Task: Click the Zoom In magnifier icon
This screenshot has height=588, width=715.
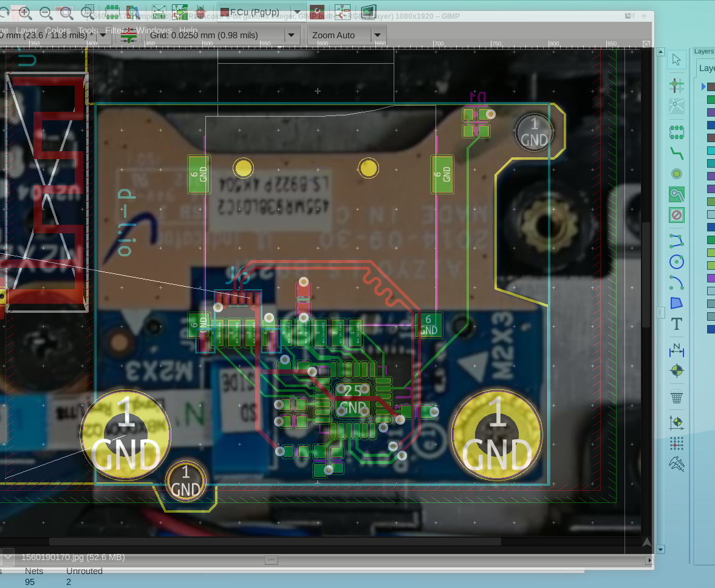Action: (x=25, y=13)
